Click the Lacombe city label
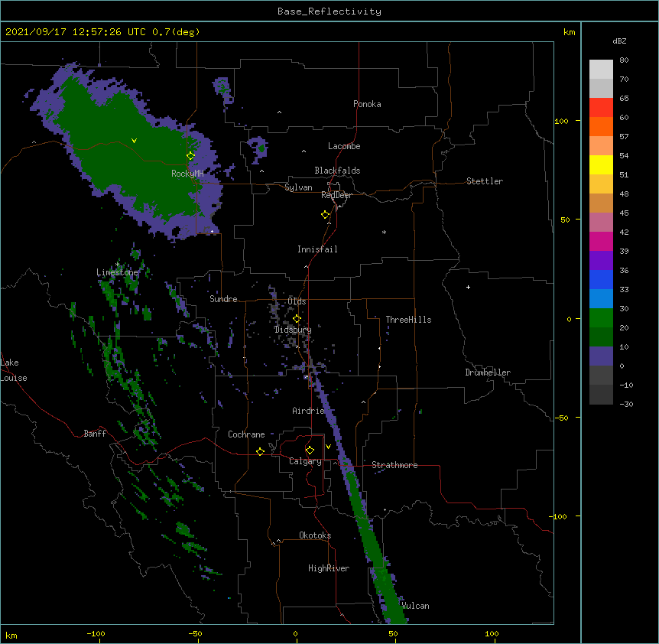659x644 pixels. pos(344,146)
